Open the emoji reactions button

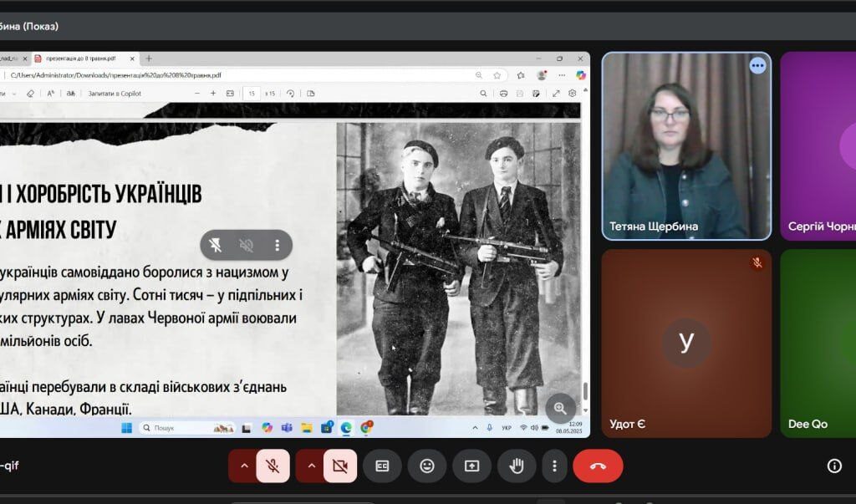coord(427,466)
